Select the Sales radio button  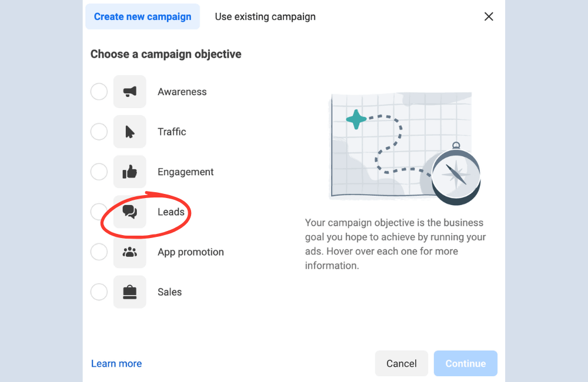99,291
